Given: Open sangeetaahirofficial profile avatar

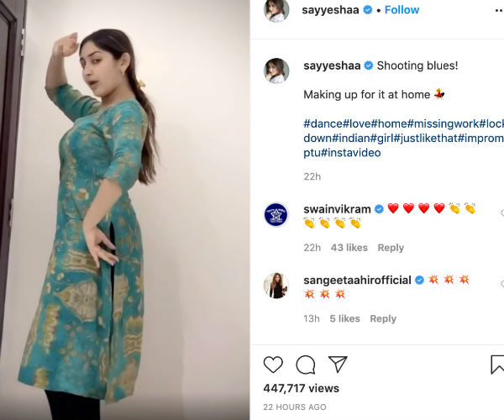Looking at the screenshot, I should [x=276, y=286].
